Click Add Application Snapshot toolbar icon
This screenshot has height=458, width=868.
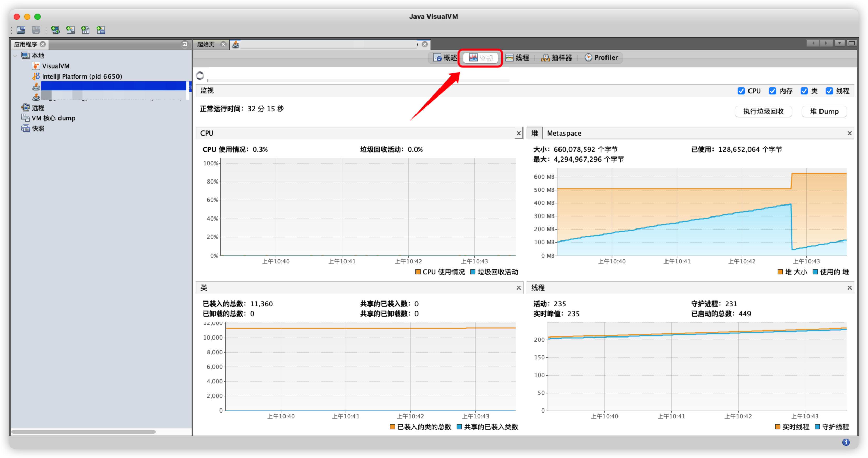(x=101, y=30)
